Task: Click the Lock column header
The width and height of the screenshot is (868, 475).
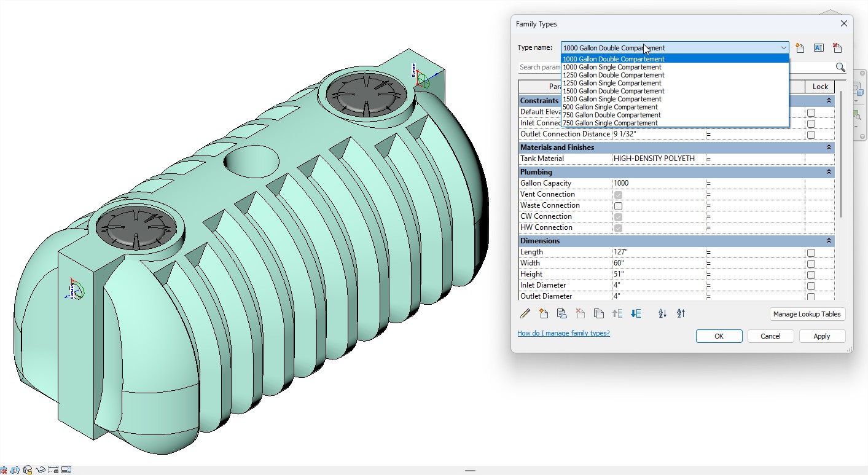Action: (x=820, y=87)
